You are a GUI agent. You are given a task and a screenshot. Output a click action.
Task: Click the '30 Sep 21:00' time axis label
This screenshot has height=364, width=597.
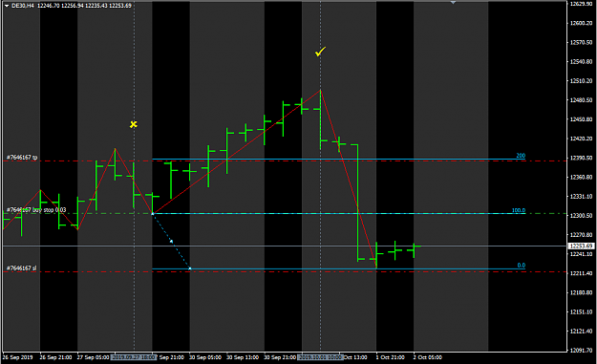[x=280, y=357]
